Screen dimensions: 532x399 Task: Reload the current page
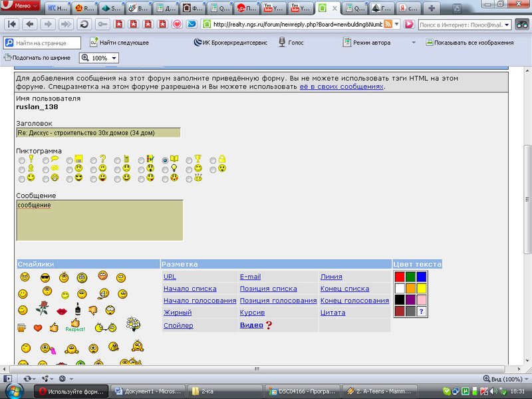click(84, 25)
